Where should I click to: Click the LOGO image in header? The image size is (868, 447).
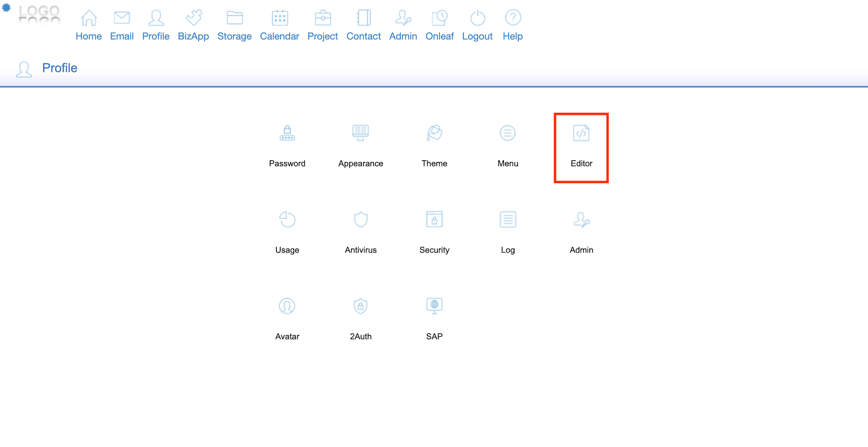click(39, 14)
